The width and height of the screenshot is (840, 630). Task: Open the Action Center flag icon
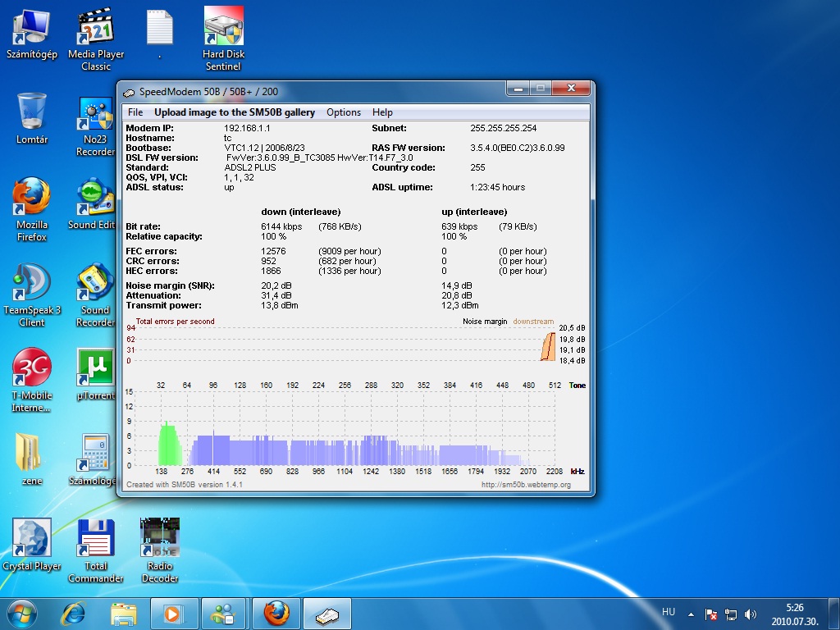point(711,614)
